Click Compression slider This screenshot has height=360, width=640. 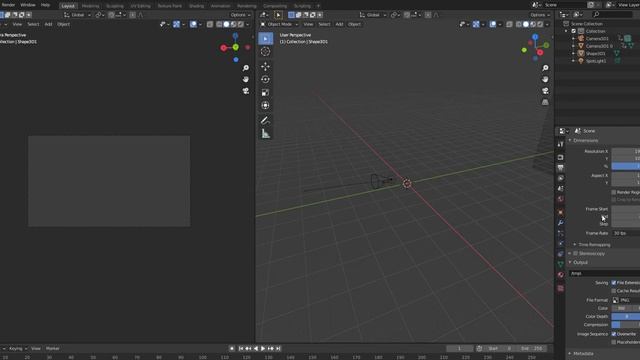click(x=626, y=324)
